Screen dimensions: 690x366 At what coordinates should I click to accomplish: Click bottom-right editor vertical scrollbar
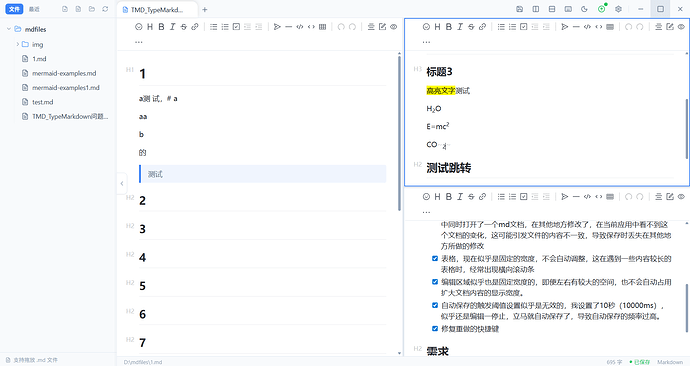click(687, 308)
